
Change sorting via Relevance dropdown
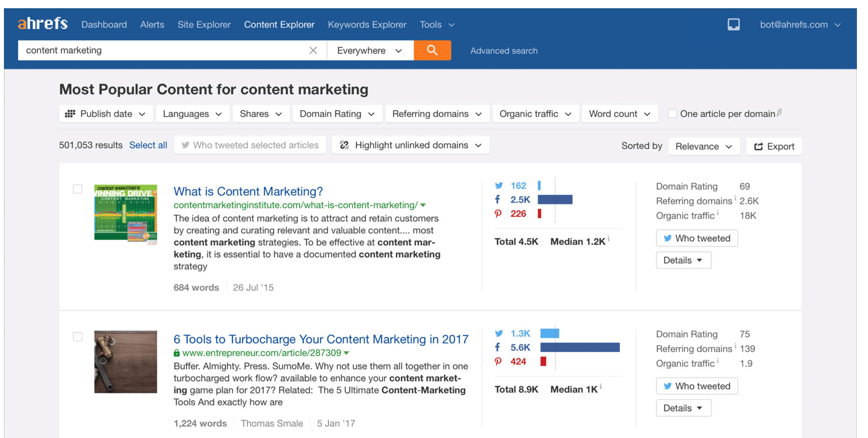coord(704,146)
